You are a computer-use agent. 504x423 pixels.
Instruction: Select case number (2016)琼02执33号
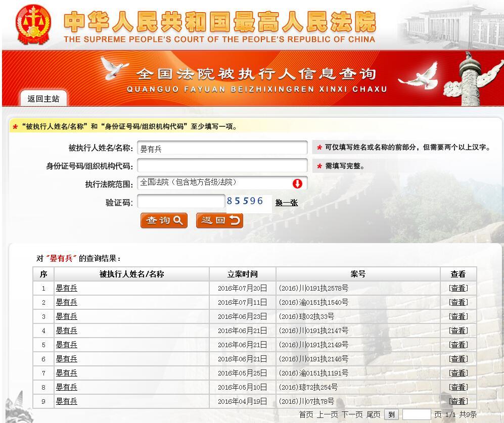[306, 316]
